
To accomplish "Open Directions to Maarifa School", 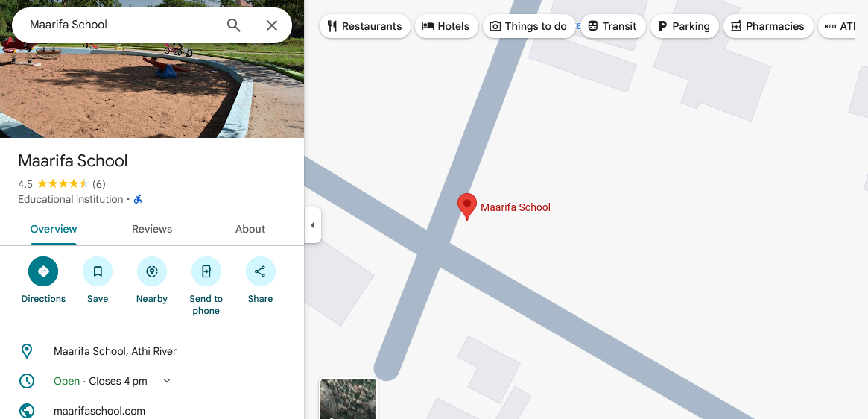I will 43,271.
